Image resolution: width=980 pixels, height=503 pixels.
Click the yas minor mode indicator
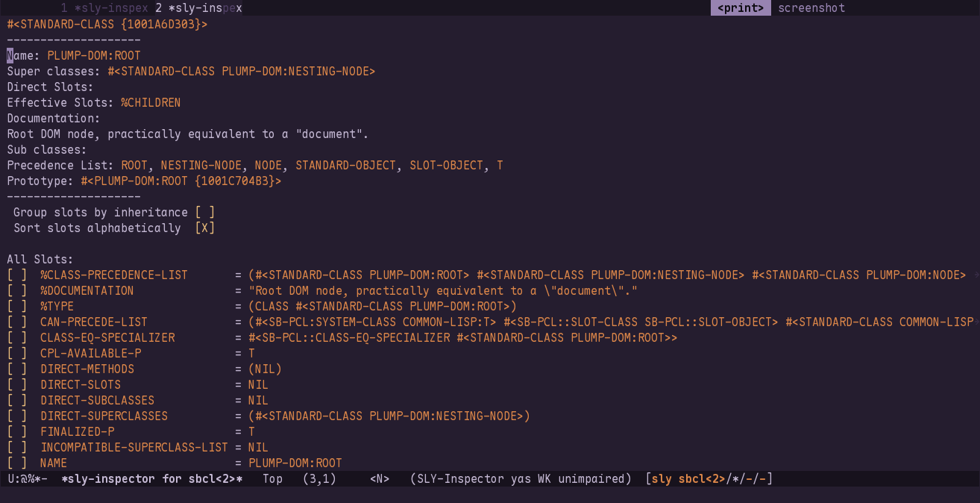[x=521, y=478]
